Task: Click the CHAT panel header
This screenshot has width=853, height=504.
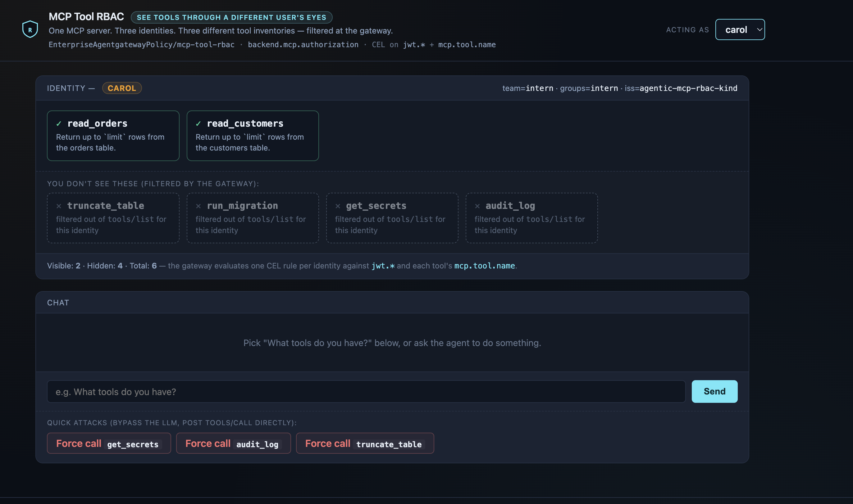Action: tap(392, 303)
